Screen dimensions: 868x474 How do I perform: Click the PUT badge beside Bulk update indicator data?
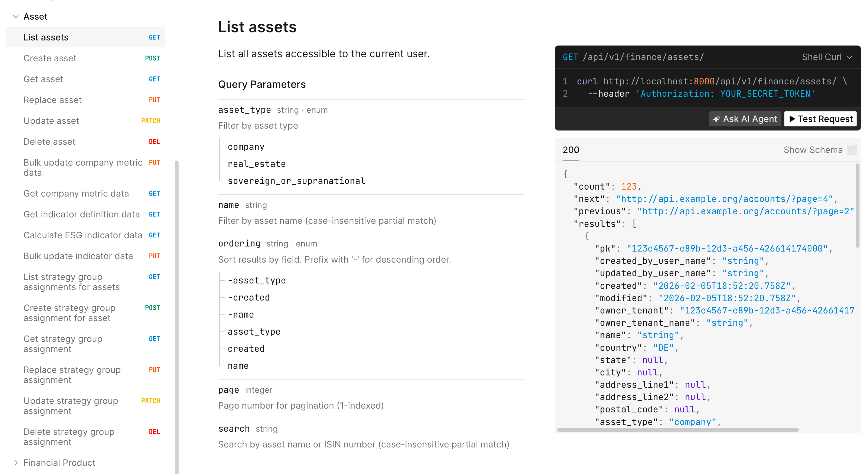[x=154, y=256]
